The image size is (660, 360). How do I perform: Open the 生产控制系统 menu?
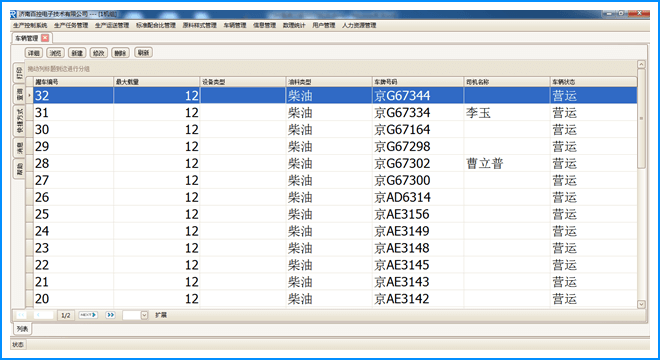click(30, 25)
